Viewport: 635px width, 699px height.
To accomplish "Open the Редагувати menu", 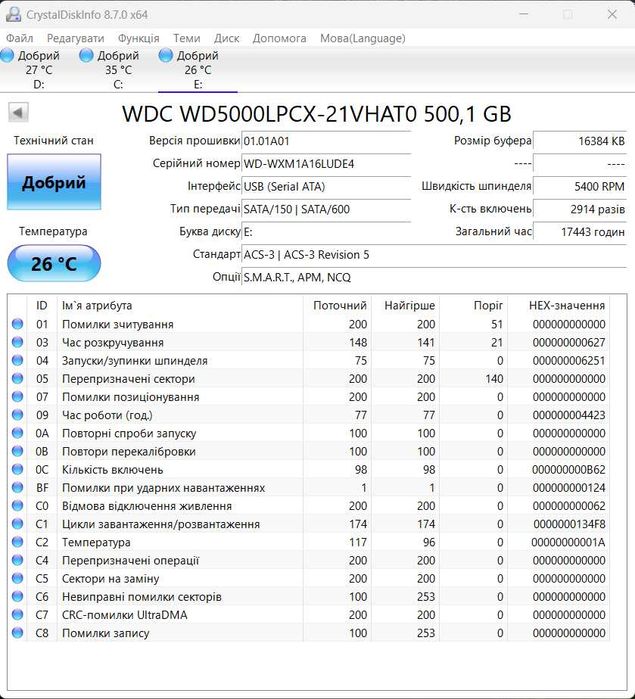I will (x=75, y=38).
